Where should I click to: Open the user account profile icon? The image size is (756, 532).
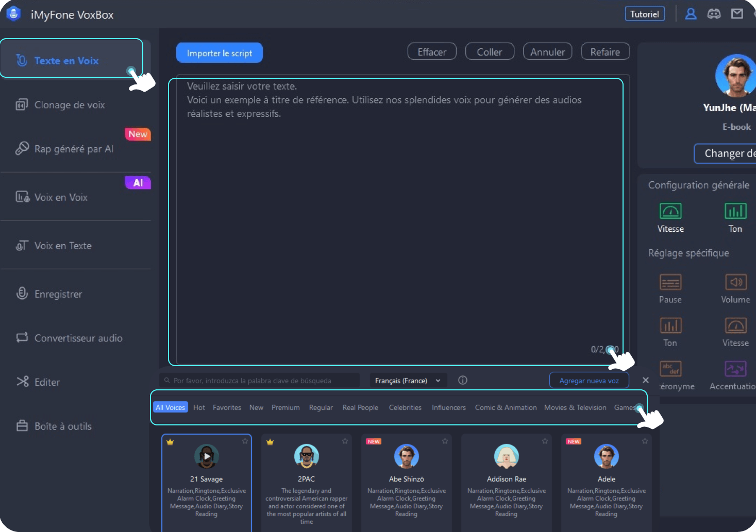691,14
